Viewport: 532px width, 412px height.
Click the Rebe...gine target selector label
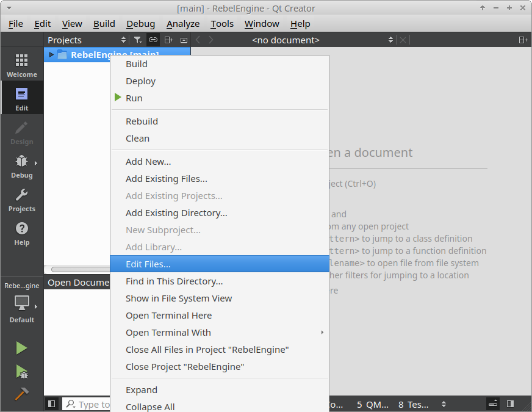tap(22, 286)
